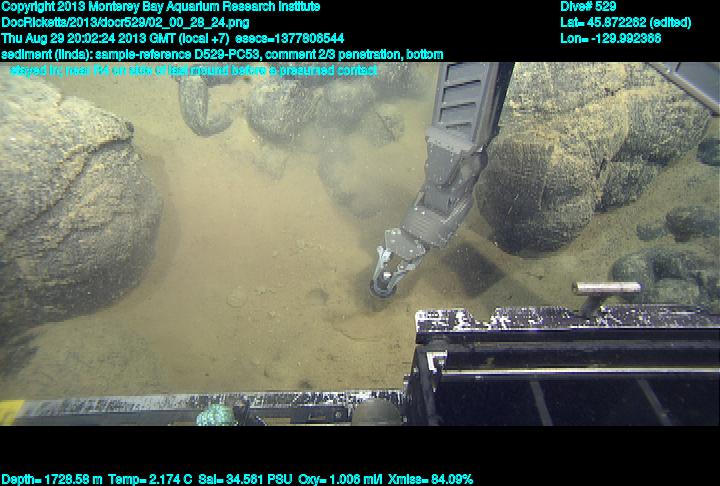
Task: Select the Dive# 529 label
Action: (588, 7)
